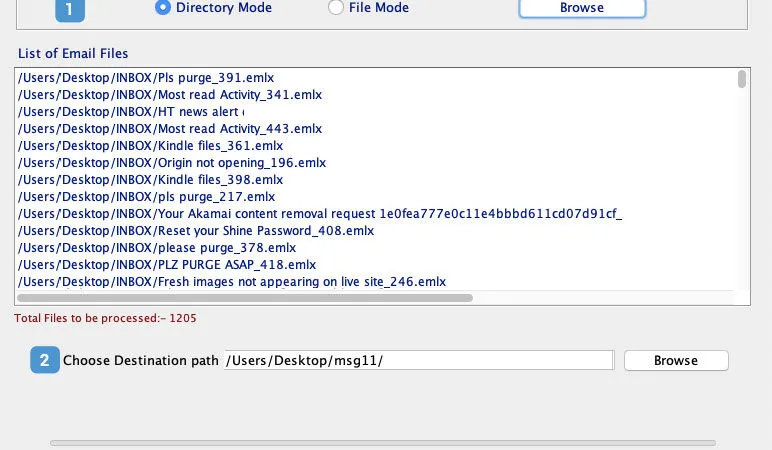Select the File Mode radio button
The width and height of the screenshot is (772, 450).
pyautogui.click(x=336, y=7)
